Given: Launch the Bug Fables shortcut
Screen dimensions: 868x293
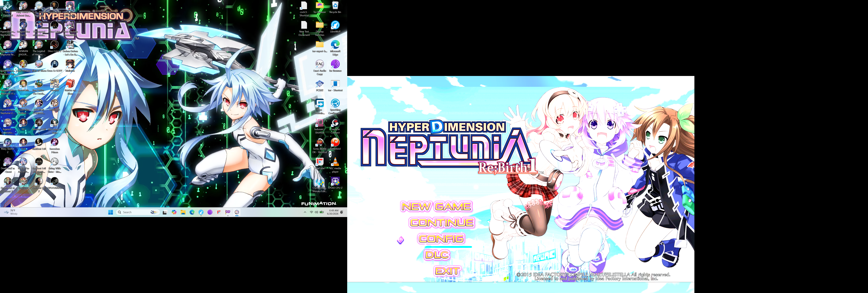Looking at the screenshot, I should point(39,87).
